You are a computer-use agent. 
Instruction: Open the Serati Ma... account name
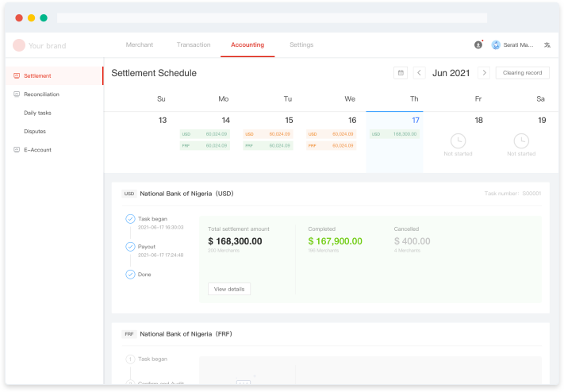click(518, 45)
